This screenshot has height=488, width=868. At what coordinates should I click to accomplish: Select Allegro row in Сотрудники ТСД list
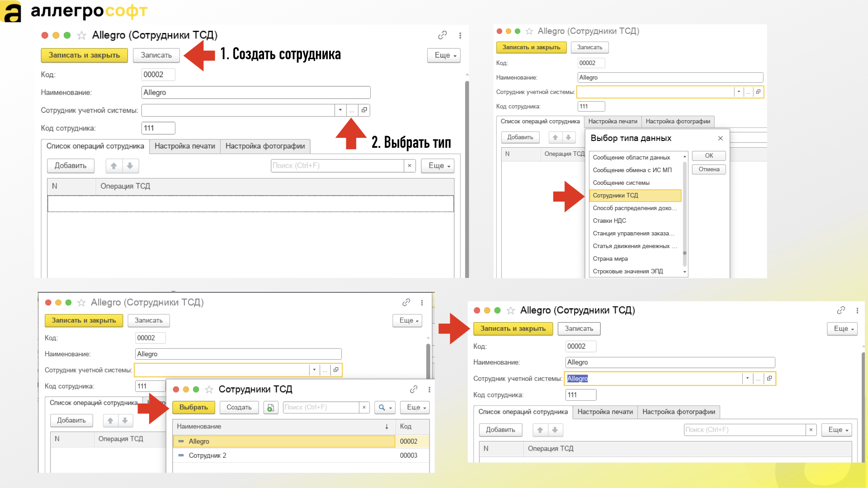[301, 441]
